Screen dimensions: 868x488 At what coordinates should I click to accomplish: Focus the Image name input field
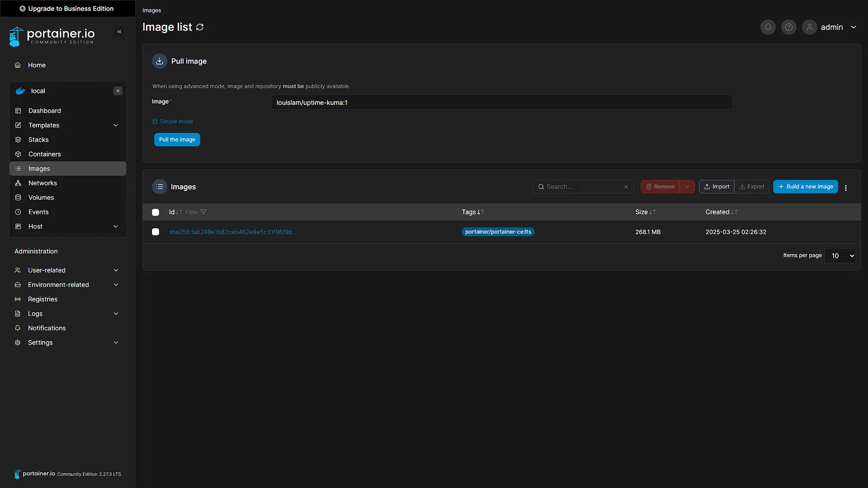[501, 102]
